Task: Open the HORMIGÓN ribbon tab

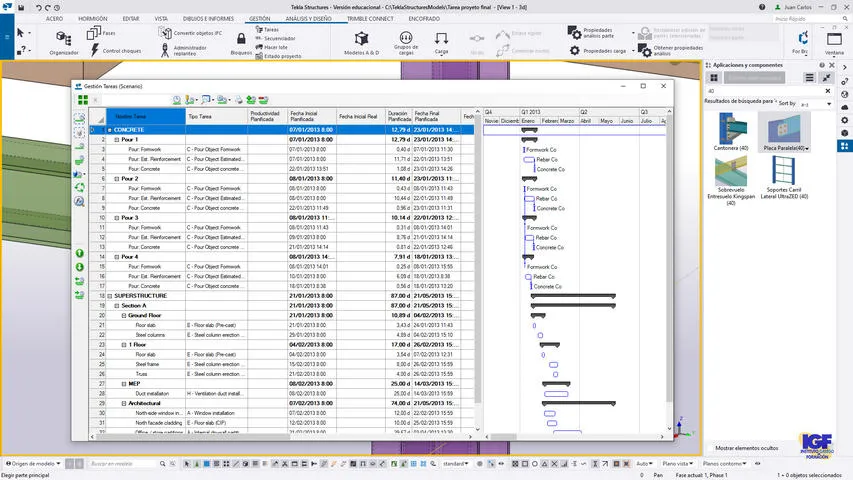Action: 92,19
